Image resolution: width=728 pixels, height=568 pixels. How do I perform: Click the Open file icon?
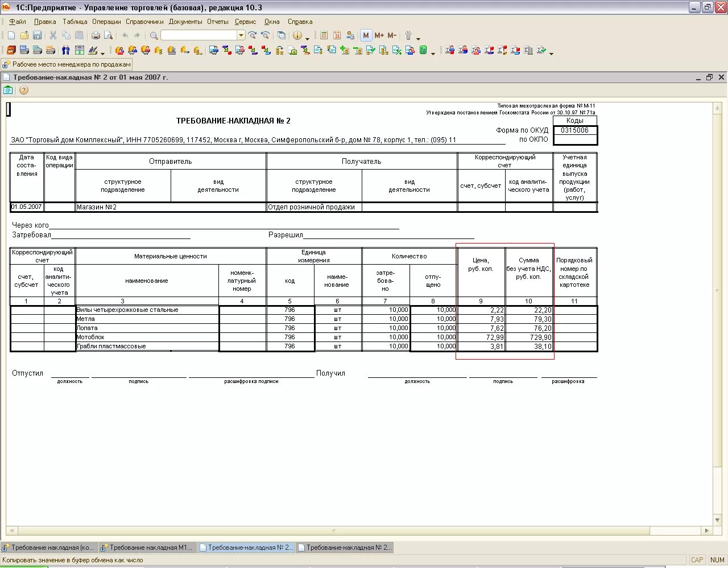pyautogui.click(x=24, y=35)
